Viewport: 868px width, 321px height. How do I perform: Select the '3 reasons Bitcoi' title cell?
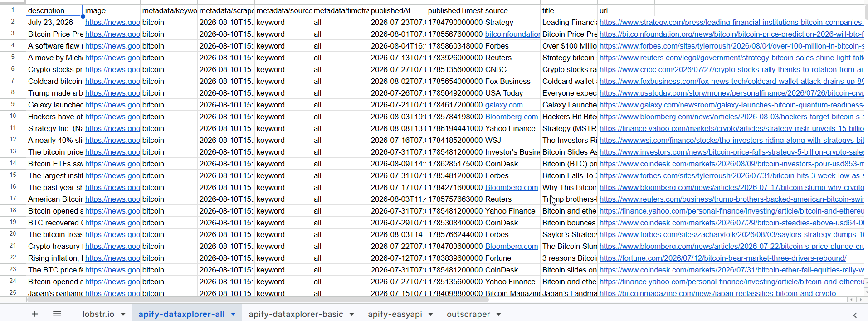(569, 258)
